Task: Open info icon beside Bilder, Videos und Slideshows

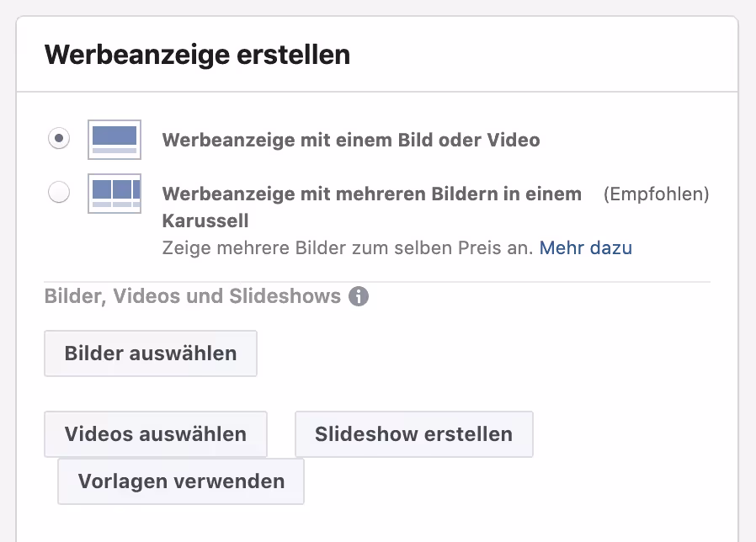Action: click(x=359, y=296)
